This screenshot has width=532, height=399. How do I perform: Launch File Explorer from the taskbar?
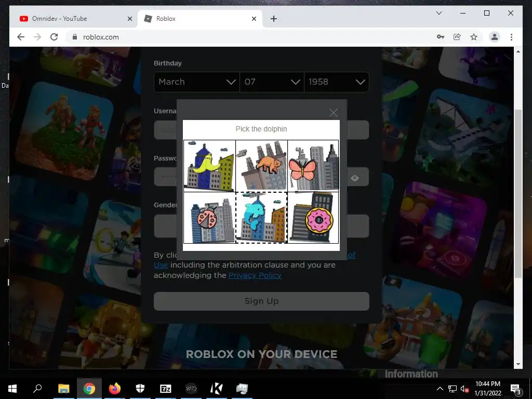pyautogui.click(x=63, y=389)
